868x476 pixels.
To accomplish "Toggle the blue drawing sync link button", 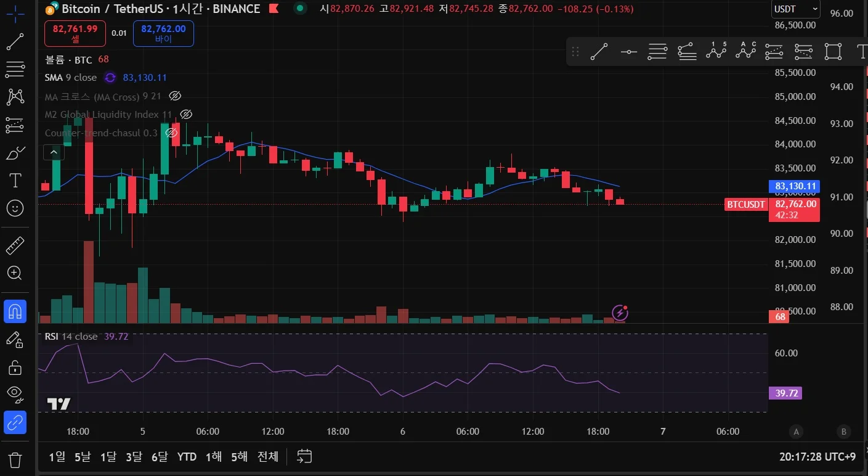I will 15,422.
